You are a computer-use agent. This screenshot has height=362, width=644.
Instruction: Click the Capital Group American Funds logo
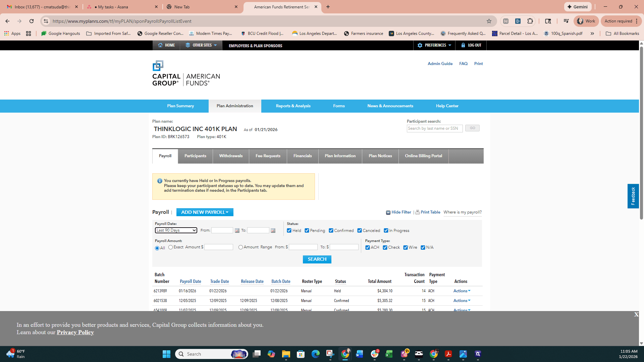[186, 73]
